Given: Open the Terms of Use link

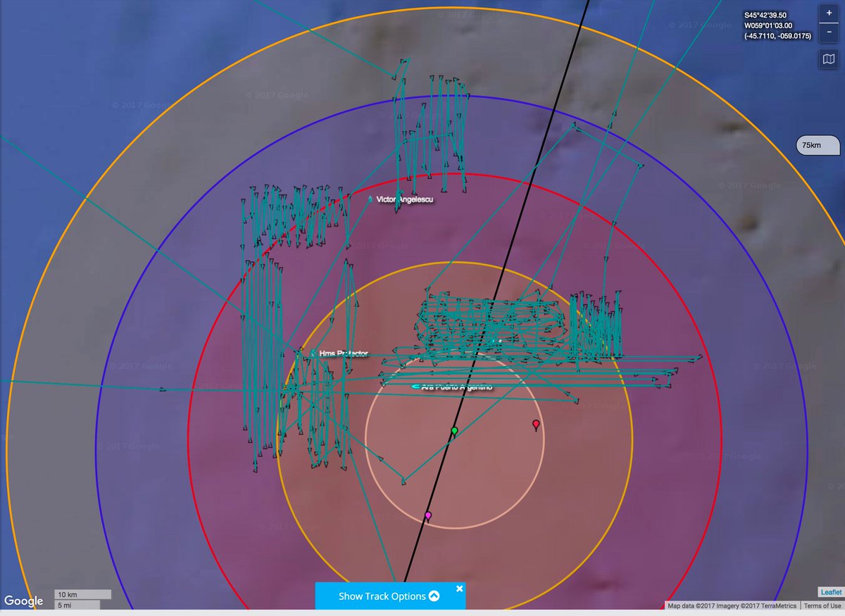Looking at the screenshot, I should pos(822,605).
